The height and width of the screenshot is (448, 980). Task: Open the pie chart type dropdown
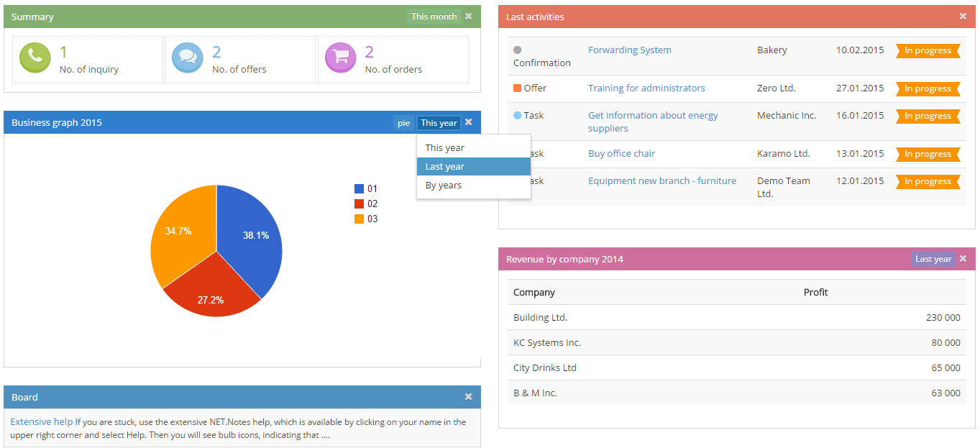click(403, 123)
